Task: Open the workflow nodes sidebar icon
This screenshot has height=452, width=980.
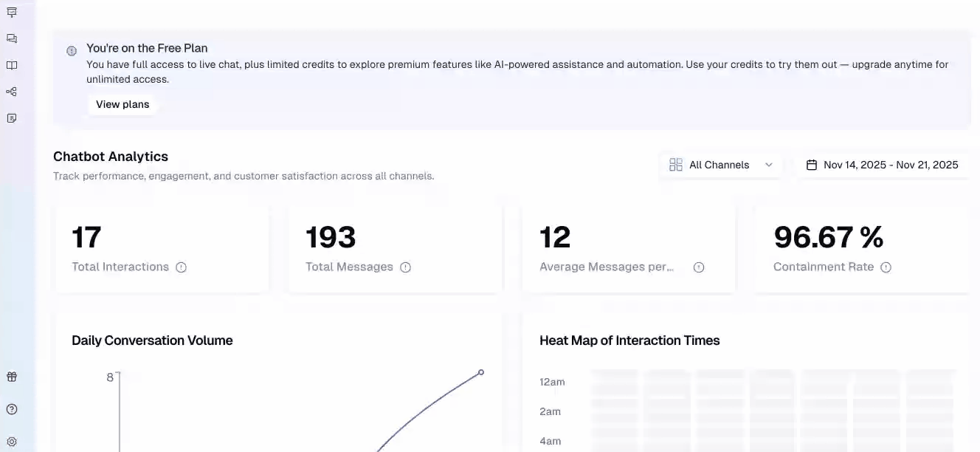Action: point(11,92)
